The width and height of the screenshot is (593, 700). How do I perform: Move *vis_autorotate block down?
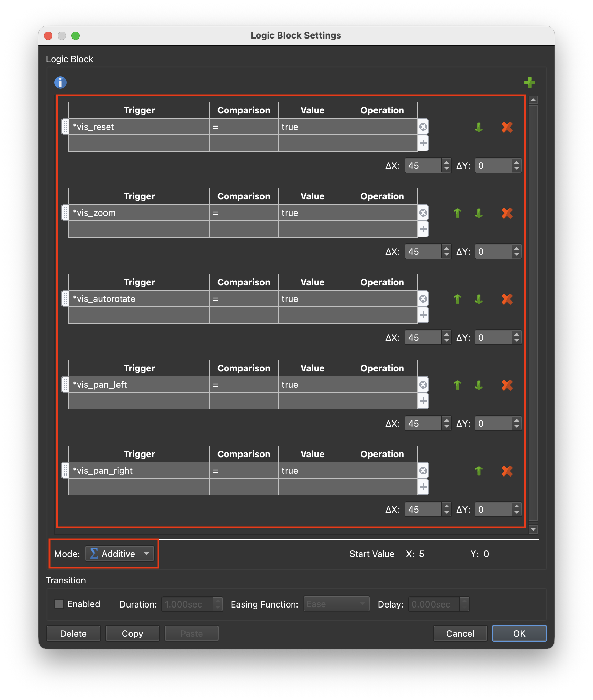[479, 299]
